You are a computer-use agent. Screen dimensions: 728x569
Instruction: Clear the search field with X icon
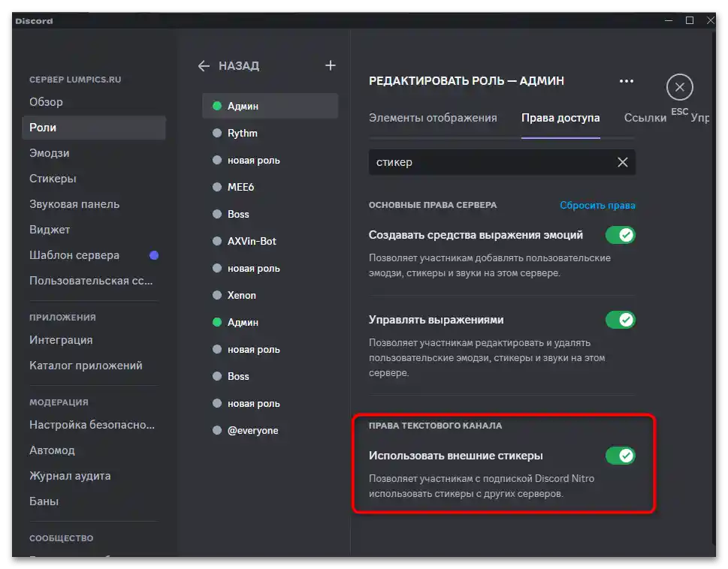pos(622,162)
